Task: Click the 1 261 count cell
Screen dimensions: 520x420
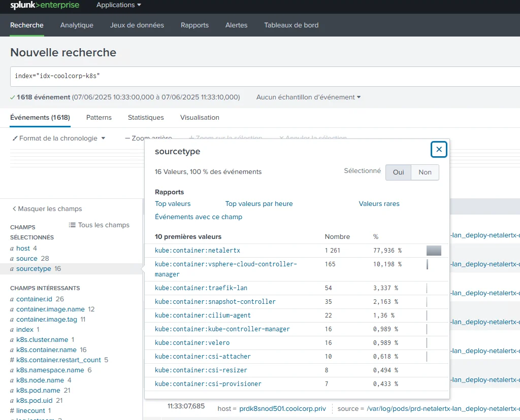Action: point(332,251)
